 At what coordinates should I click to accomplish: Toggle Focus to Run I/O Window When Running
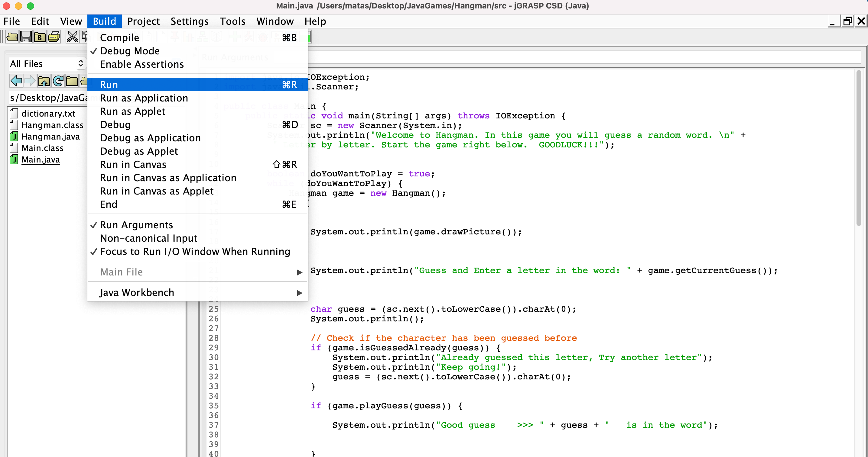pos(197,251)
